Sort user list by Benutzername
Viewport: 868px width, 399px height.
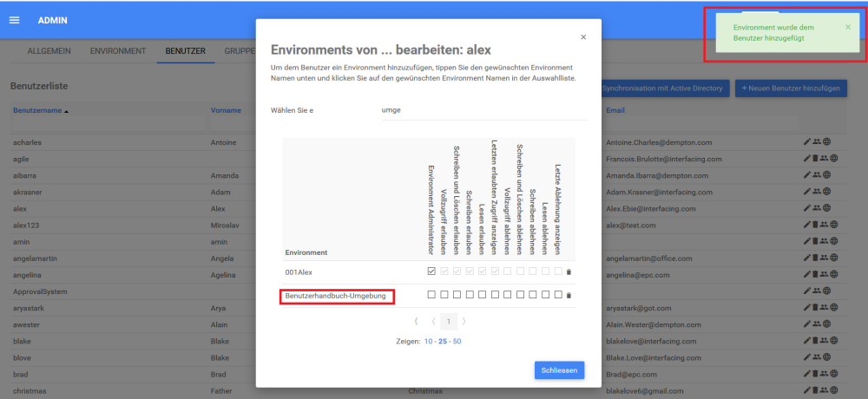click(x=39, y=110)
